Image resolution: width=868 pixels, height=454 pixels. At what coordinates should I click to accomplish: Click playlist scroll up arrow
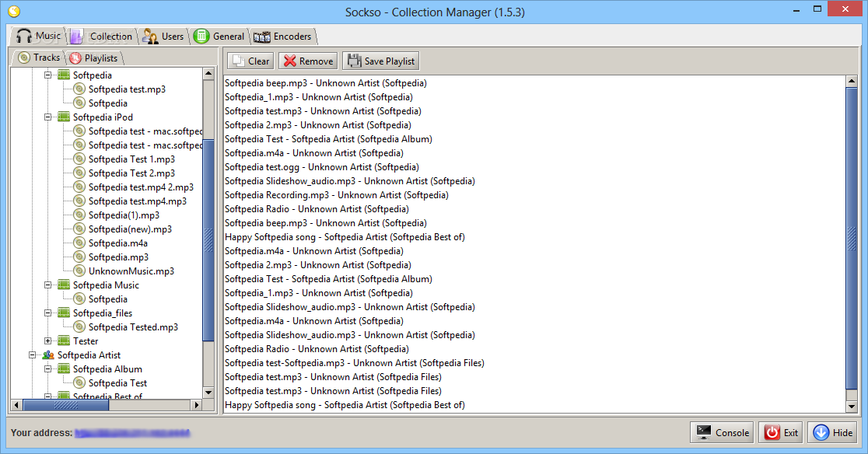point(852,82)
